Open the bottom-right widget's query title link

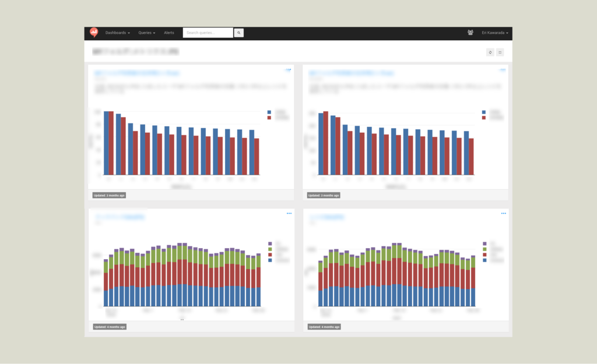pos(326,217)
